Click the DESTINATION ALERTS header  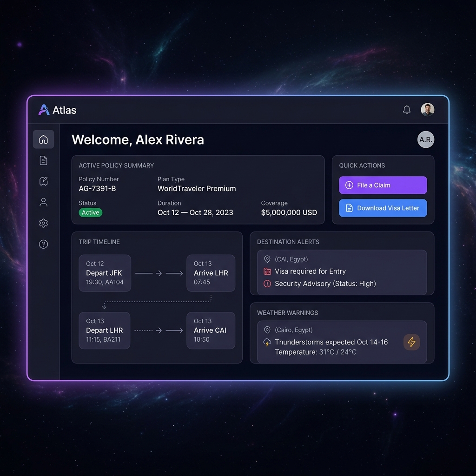pos(288,242)
